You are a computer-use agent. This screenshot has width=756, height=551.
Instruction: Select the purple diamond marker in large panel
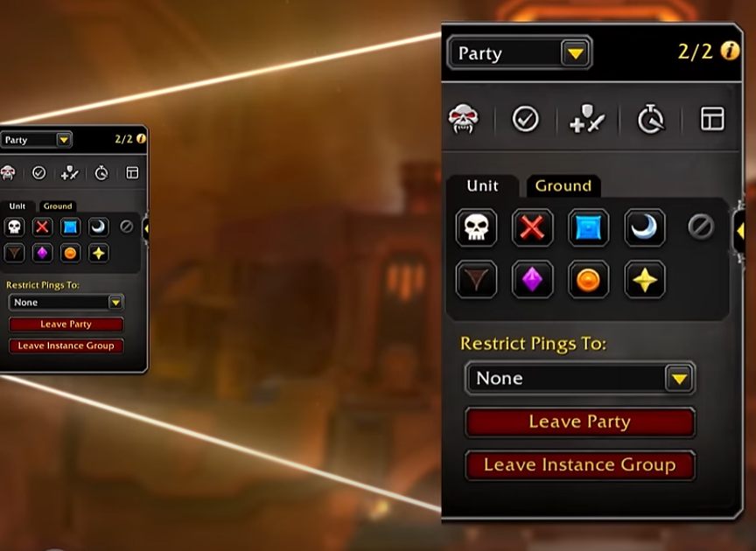pyautogui.click(x=532, y=280)
